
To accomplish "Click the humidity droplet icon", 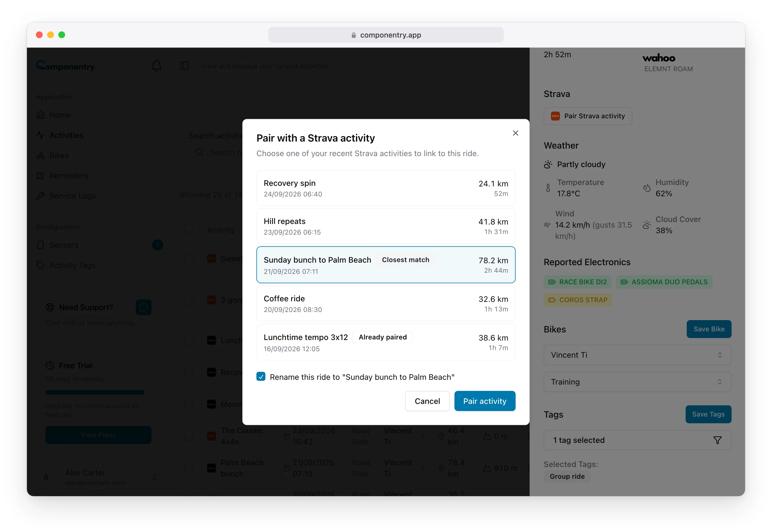I will click(647, 188).
